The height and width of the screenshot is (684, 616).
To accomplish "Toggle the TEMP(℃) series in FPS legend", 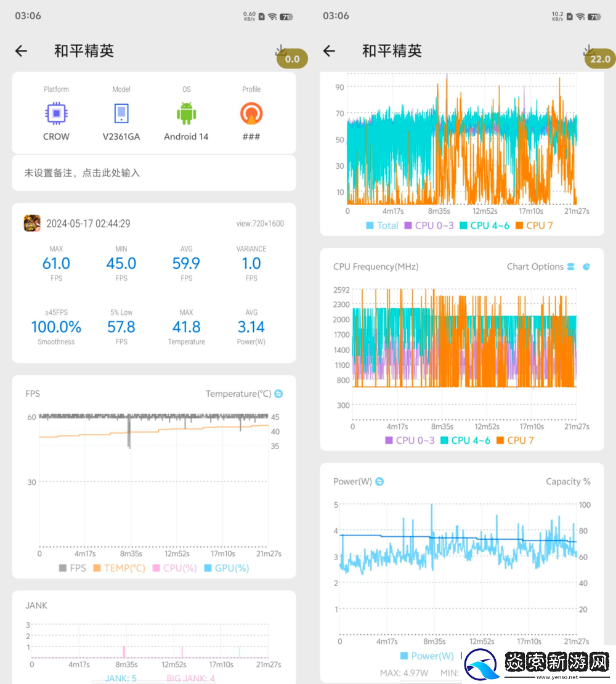I will pyautogui.click(x=119, y=568).
